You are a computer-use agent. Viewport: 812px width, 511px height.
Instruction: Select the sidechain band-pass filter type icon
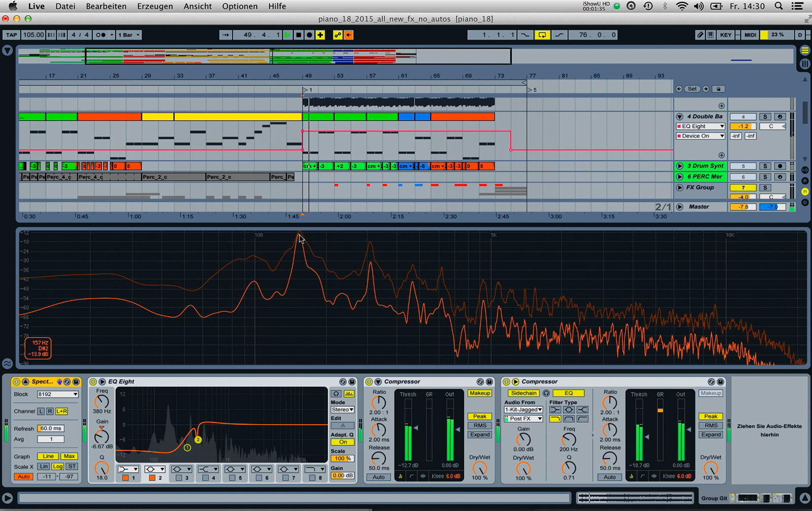tap(568, 419)
